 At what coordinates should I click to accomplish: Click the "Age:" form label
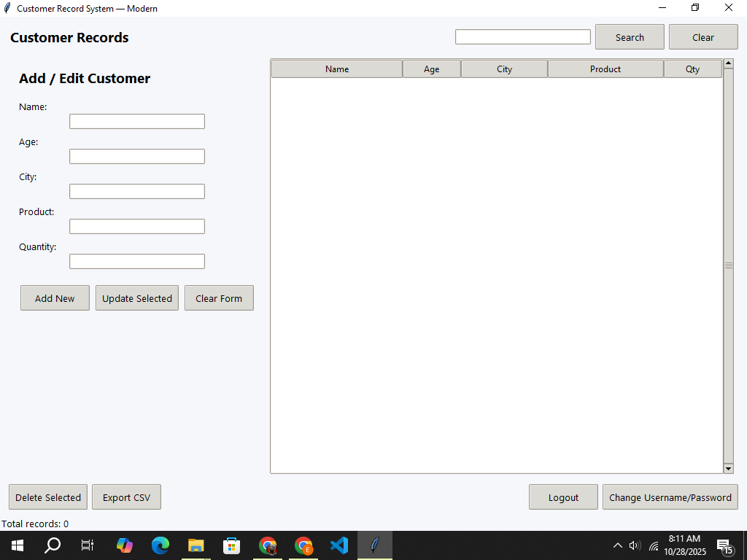point(28,142)
